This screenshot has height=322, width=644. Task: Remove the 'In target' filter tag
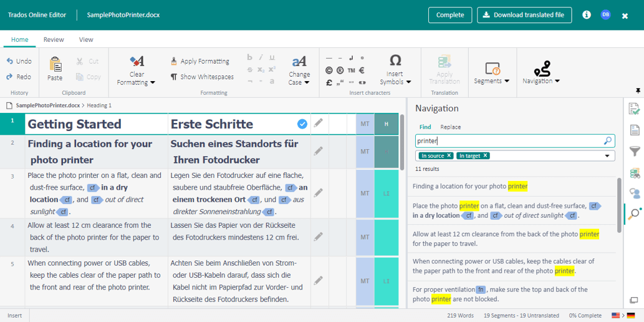tap(486, 156)
